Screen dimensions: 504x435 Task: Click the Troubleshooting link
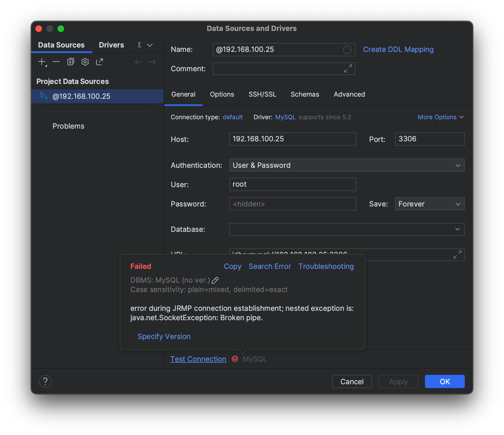coord(326,266)
